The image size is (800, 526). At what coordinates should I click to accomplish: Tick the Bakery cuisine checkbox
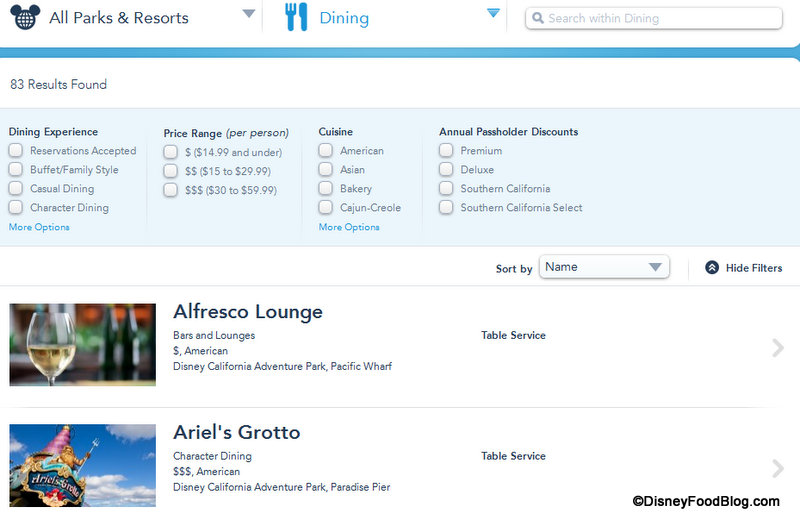click(x=326, y=189)
